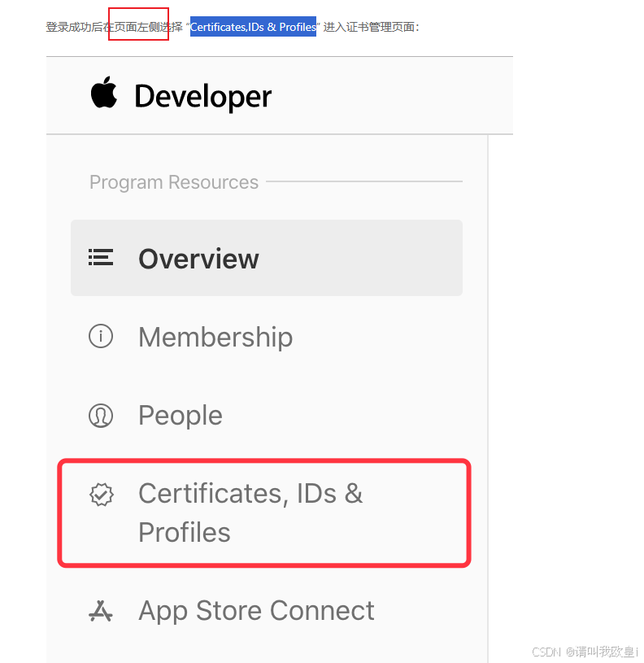This screenshot has height=663, width=644.
Task: Click the Certificates checkmark seal icon
Action: click(102, 495)
